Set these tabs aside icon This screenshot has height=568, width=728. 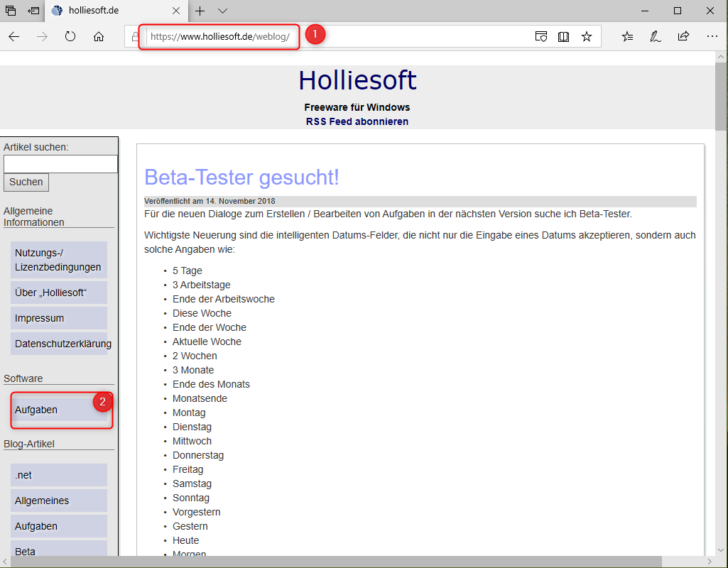pos(33,11)
